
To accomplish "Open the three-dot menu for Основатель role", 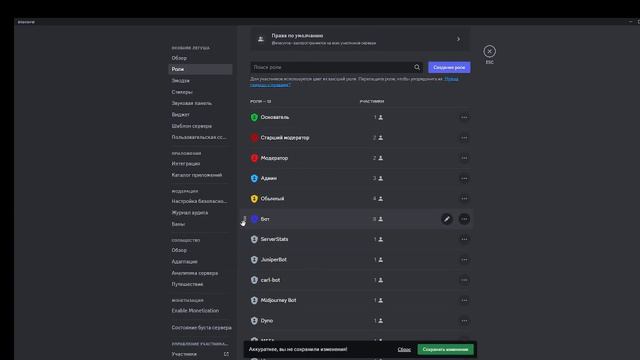I will (464, 118).
